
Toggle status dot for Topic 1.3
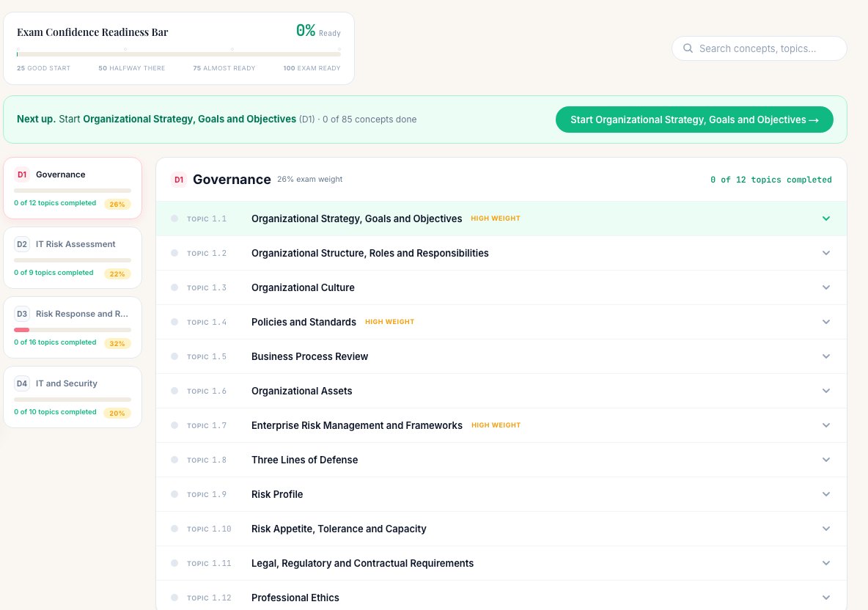pyautogui.click(x=174, y=287)
